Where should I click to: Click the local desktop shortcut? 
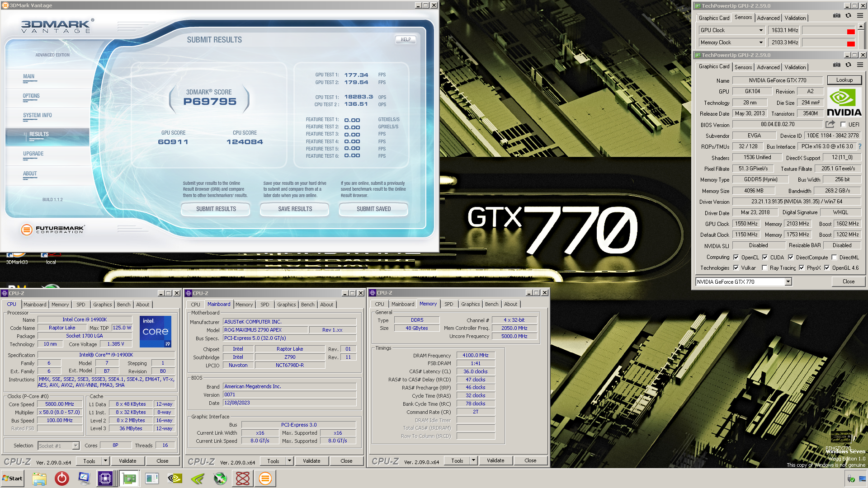click(51, 258)
